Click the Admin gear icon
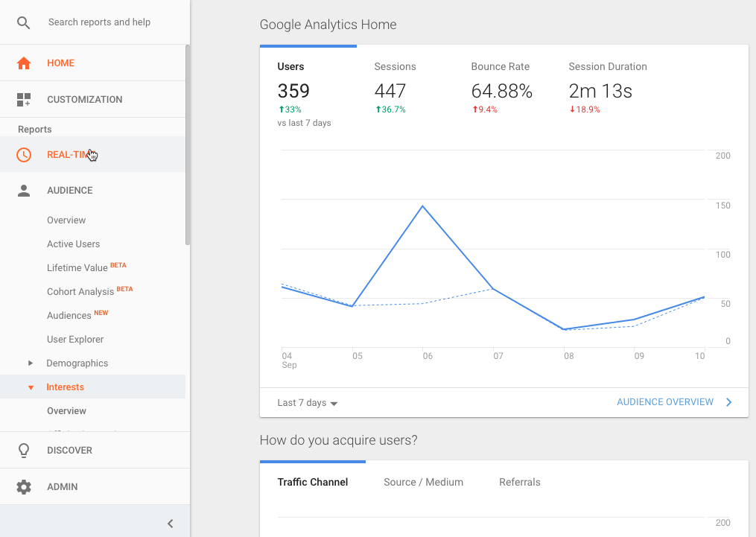This screenshot has height=537, width=756. tap(24, 487)
